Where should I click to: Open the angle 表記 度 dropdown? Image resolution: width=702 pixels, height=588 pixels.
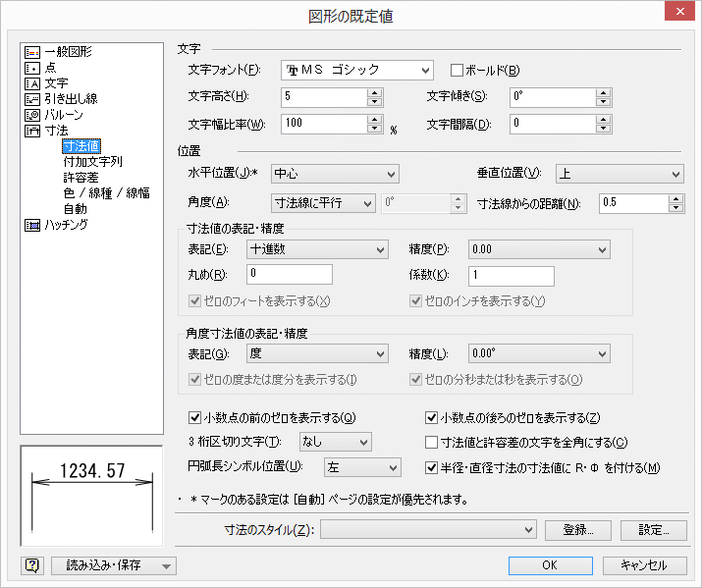coord(317,354)
